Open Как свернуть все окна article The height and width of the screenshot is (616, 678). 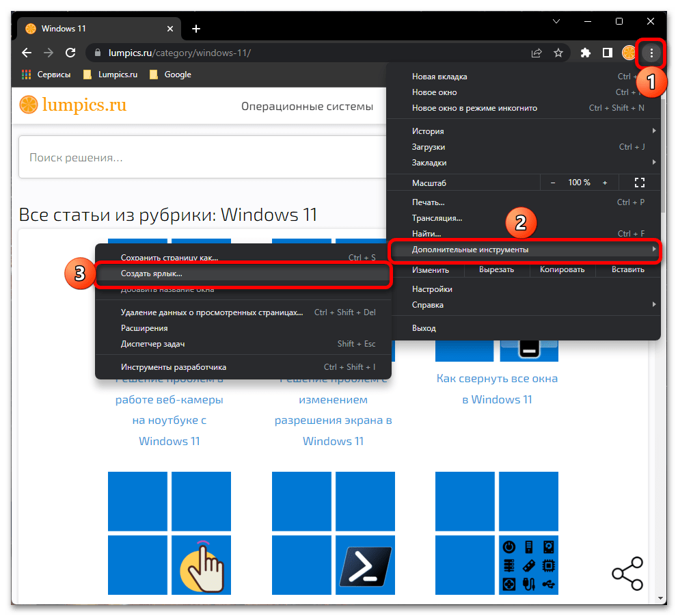497,389
